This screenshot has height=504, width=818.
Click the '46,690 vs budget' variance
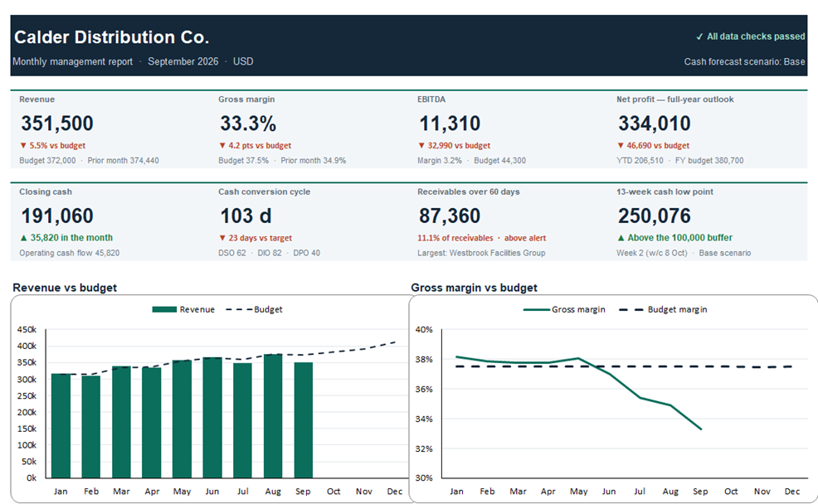pyautogui.click(x=658, y=145)
